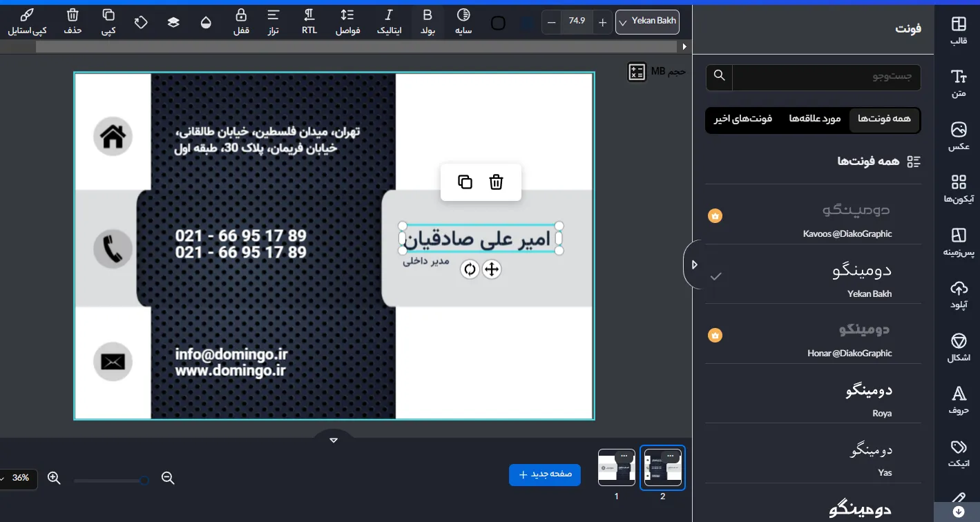The width and height of the screenshot is (980, 522).
Task: Click the font search magnifier icon
Action: point(720,75)
